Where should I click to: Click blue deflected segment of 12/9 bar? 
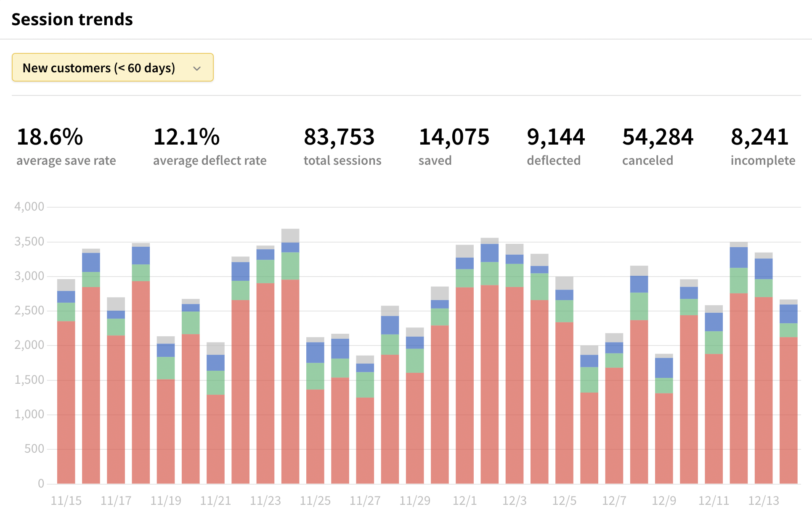664,368
